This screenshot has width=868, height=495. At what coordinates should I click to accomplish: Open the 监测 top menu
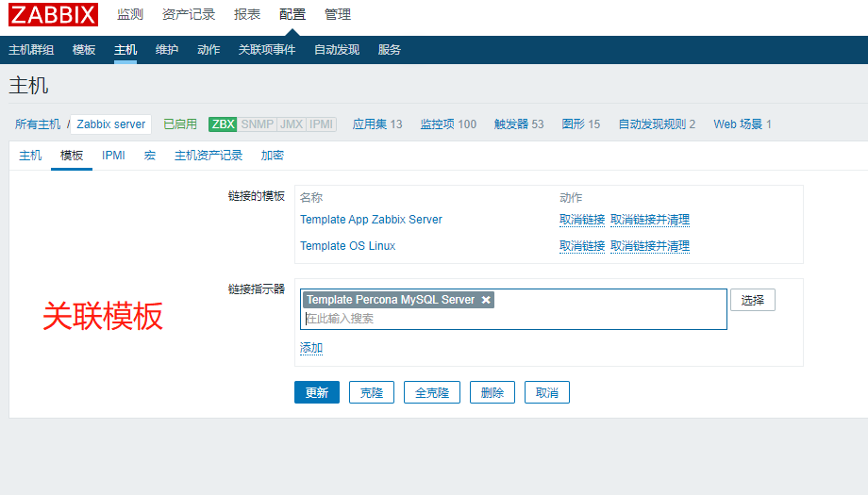tap(130, 14)
